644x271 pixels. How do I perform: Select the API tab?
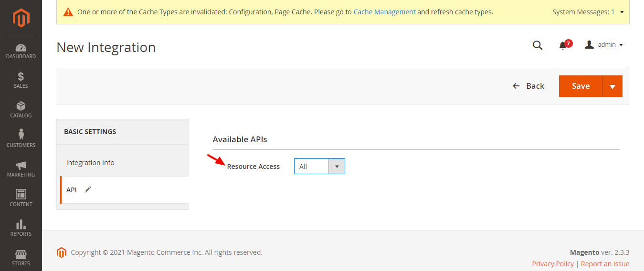[72, 190]
